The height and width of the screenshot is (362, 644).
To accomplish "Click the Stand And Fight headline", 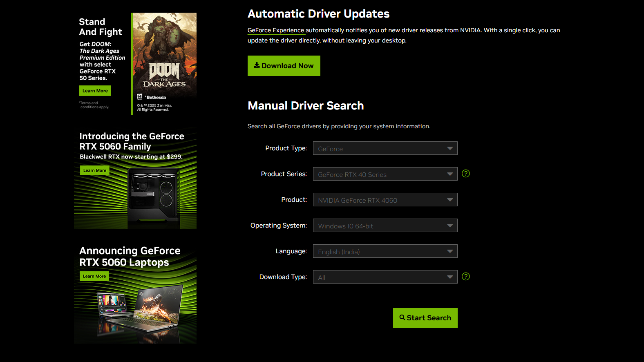I will pyautogui.click(x=100, y=27).
